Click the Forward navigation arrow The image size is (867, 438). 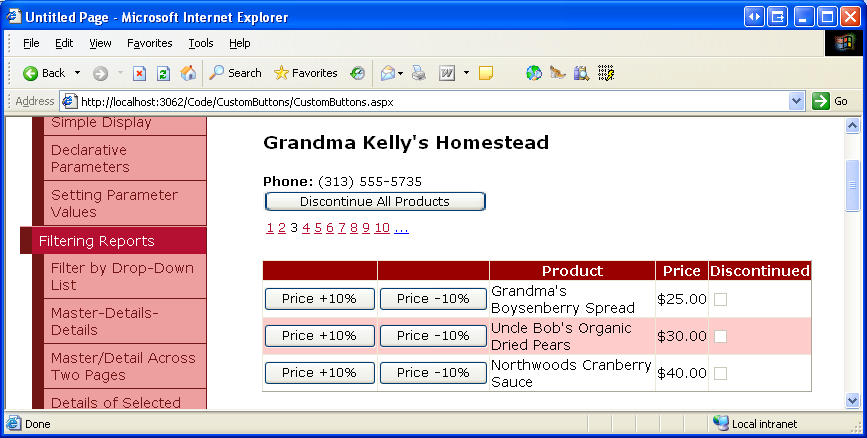100,73
